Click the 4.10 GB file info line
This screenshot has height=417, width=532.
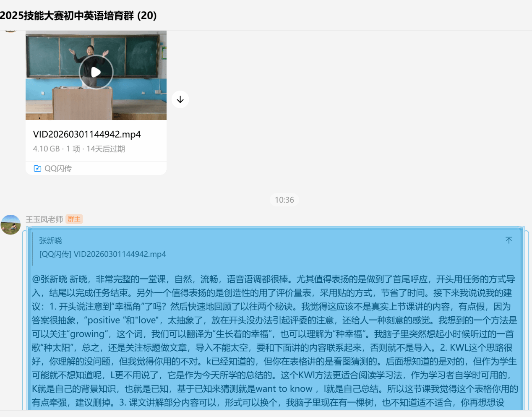tap(79, 149)
